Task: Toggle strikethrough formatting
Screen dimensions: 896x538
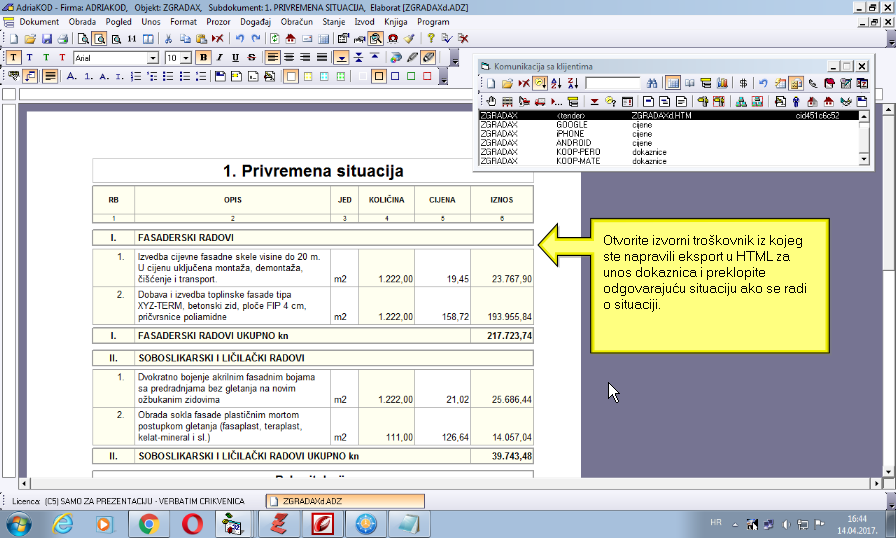Action: click(251, 58)
